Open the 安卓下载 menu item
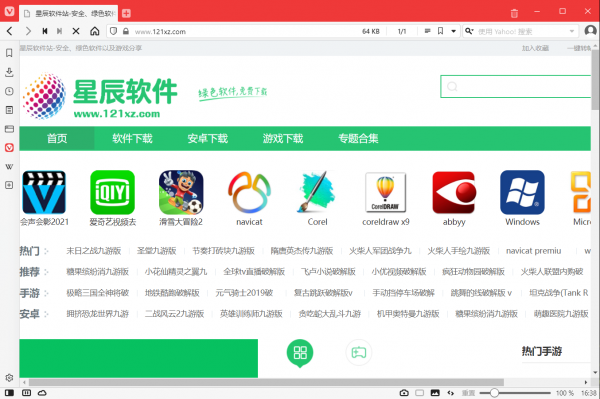 pyautogui.click(x=208, y=138)
